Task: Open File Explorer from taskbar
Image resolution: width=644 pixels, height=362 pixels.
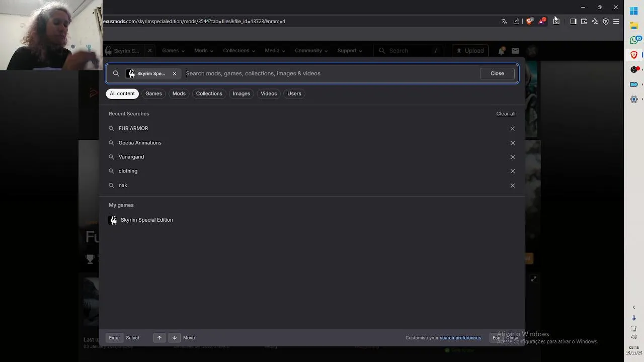Action: click(634, 25)
